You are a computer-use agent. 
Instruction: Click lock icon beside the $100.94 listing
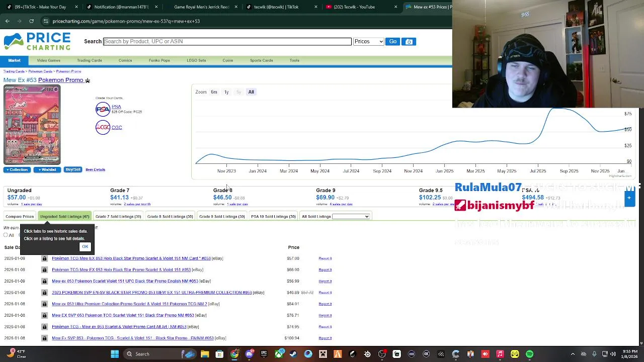44,338
